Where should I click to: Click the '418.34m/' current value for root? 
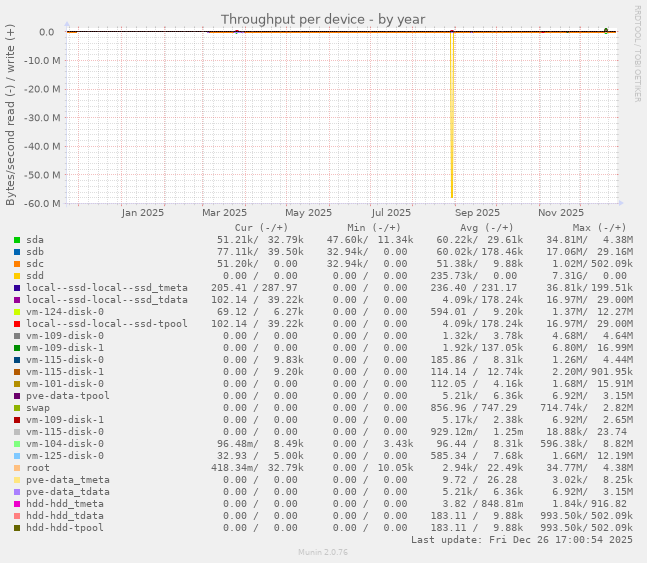pos(235,468)
